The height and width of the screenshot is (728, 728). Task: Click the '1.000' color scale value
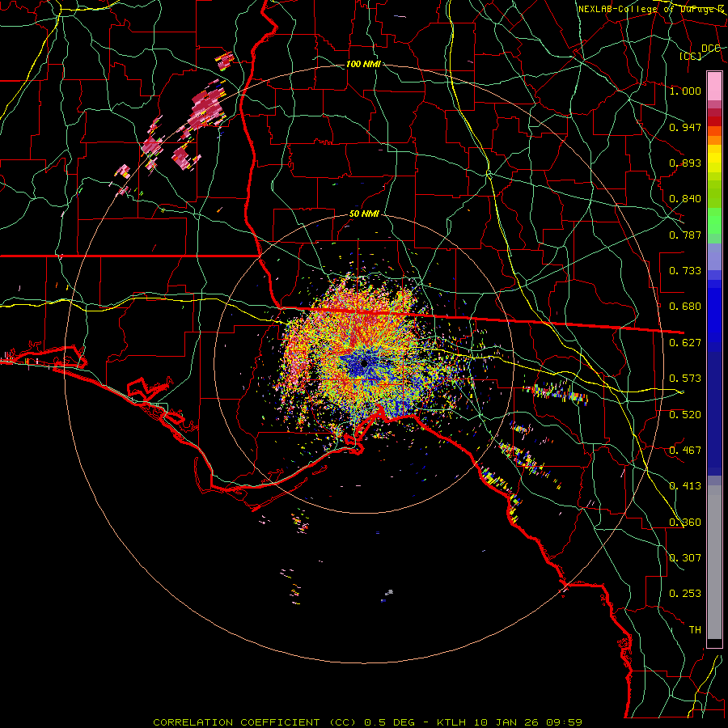(x=685, y=91)
